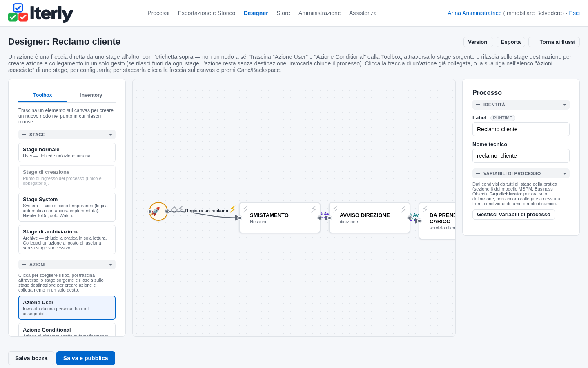The width and height of the screenshot is (588, 368).
Task: Open the Versioni button
Action: 478,42
